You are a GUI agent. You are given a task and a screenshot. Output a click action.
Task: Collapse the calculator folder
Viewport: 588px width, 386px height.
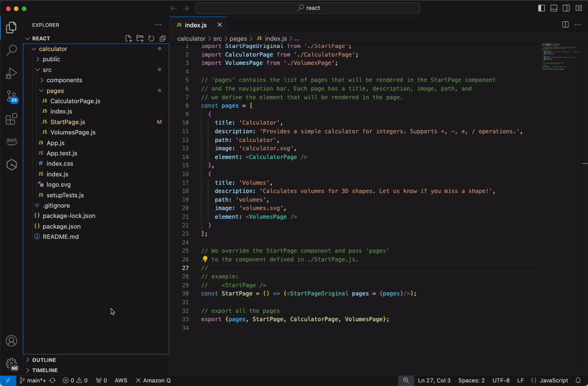pos(34,49)
